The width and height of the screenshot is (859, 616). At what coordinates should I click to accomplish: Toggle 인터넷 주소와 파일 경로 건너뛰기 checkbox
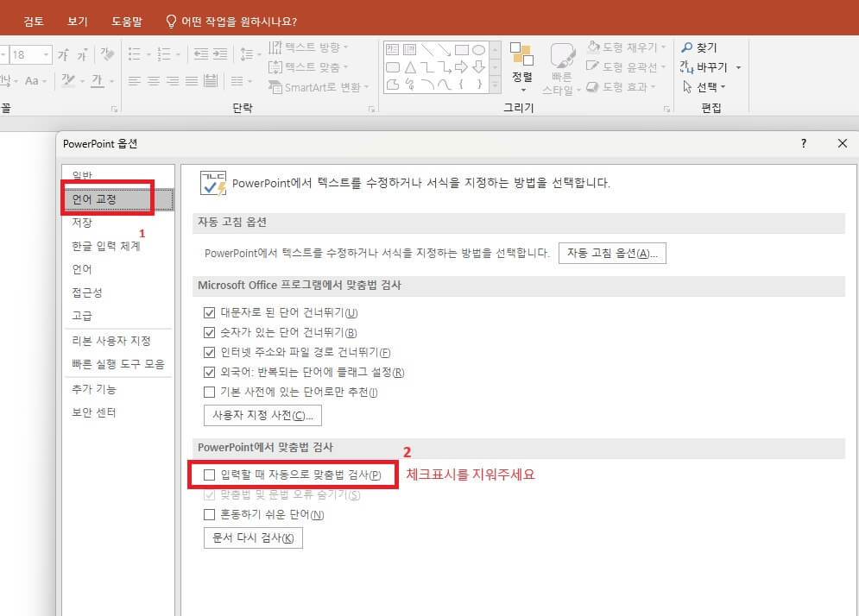pos(209,352)
